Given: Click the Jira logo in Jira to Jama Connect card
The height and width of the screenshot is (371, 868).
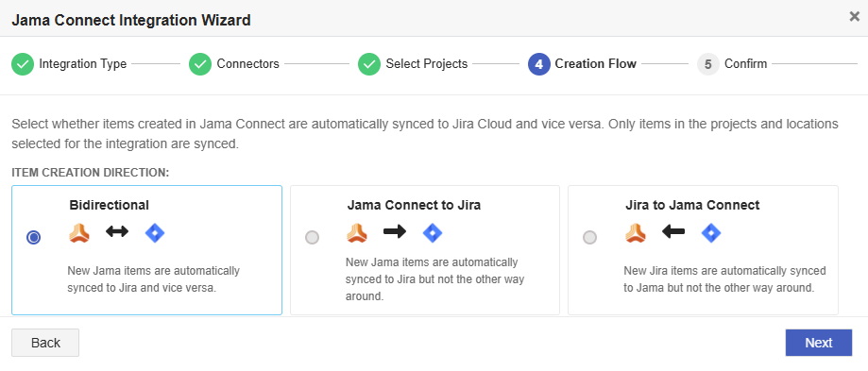Looking at the screenshot, I should click(x=711, y=233).
